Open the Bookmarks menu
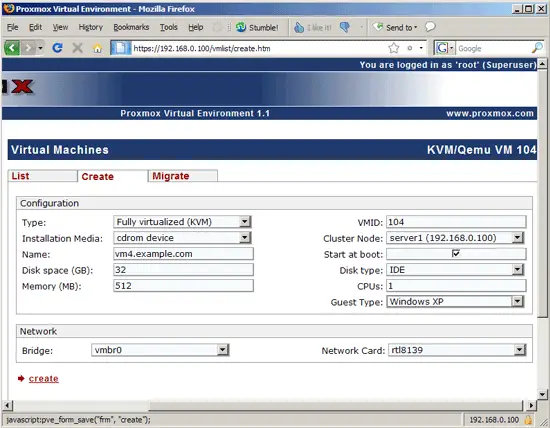Viewport: 550px width, 428px height. pos(131,27)
